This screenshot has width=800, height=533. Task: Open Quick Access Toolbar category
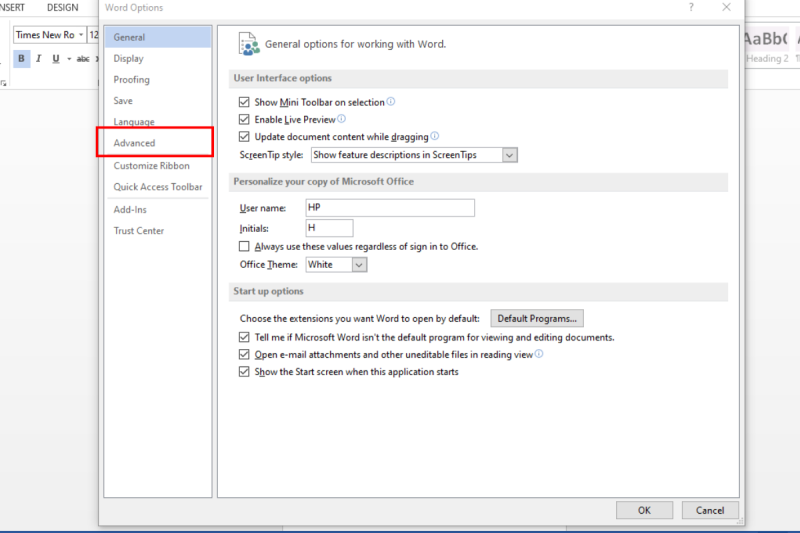[158, 187]
